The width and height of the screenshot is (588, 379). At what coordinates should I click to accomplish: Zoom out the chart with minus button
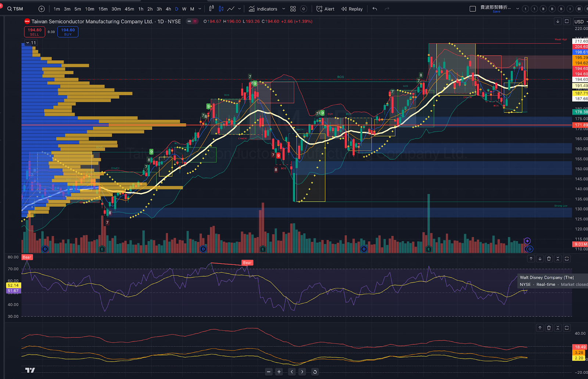[269, 372]
